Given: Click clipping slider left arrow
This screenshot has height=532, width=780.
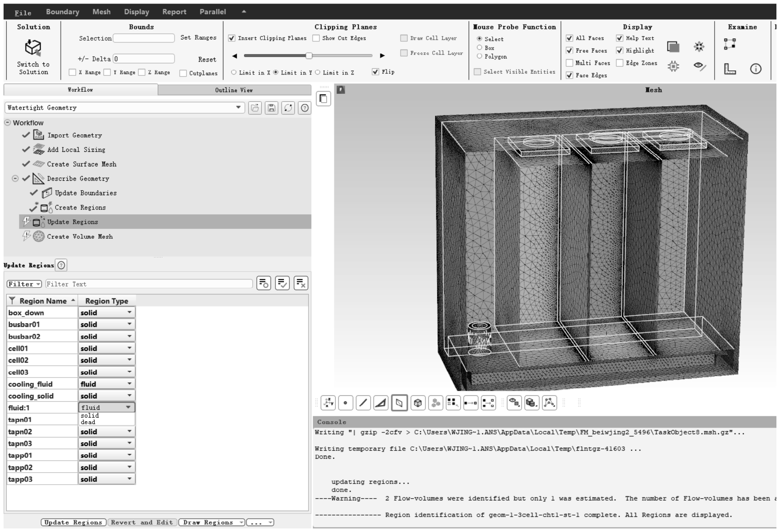Looking at the screenshot, I should [x=235, y=56].
